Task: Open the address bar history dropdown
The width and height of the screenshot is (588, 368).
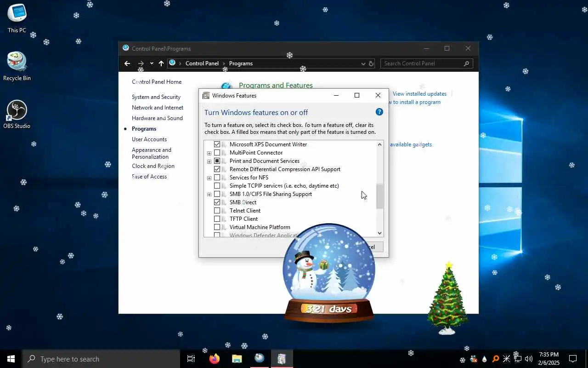Action: (363, 63)
